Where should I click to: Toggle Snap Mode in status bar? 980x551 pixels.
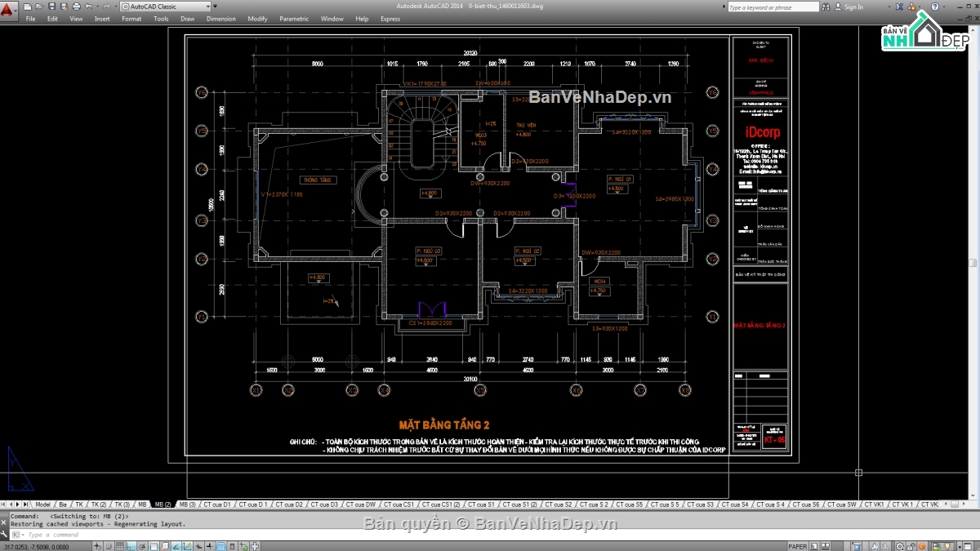(109, 546)
